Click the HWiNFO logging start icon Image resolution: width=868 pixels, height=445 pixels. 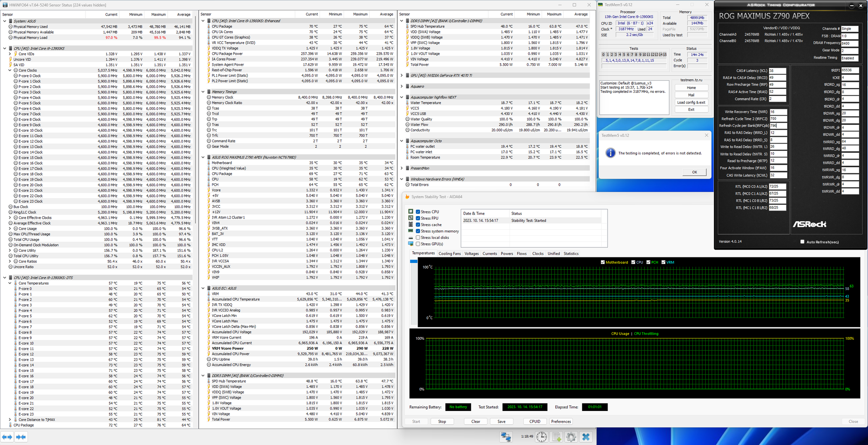coord(556,437)
